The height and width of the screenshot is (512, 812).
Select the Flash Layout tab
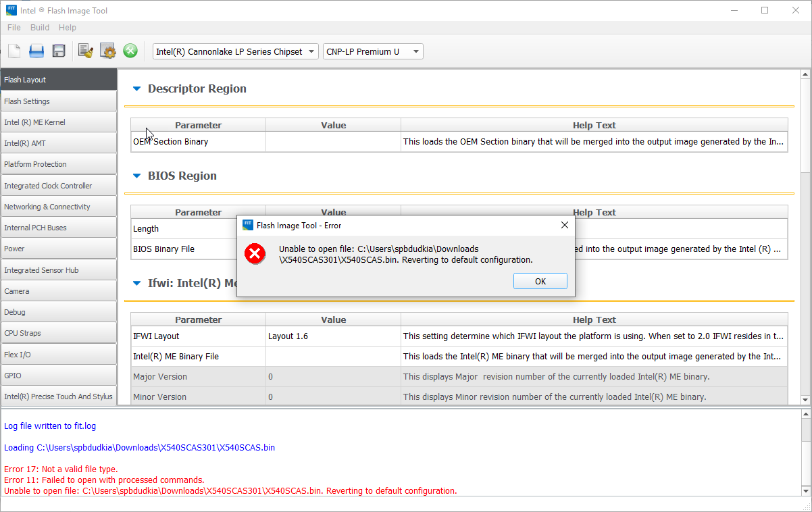[59, 80]
